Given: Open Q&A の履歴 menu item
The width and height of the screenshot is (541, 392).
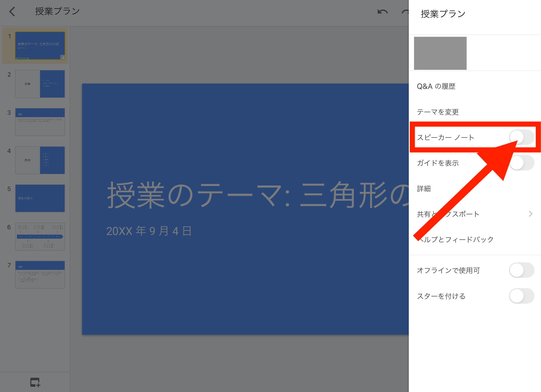Looking at the screenshot, I should tap(475, 86).
